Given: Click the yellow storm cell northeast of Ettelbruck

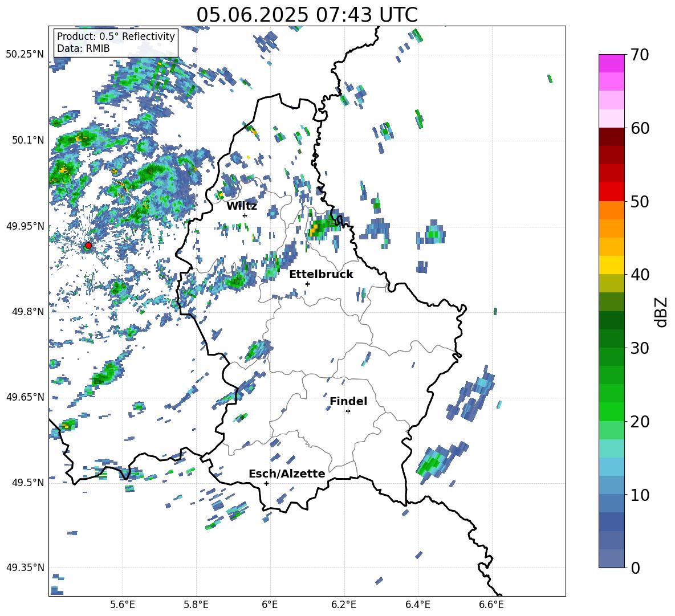Looking at the screenshot, I should pyautogui.click(x=316, y=229).
